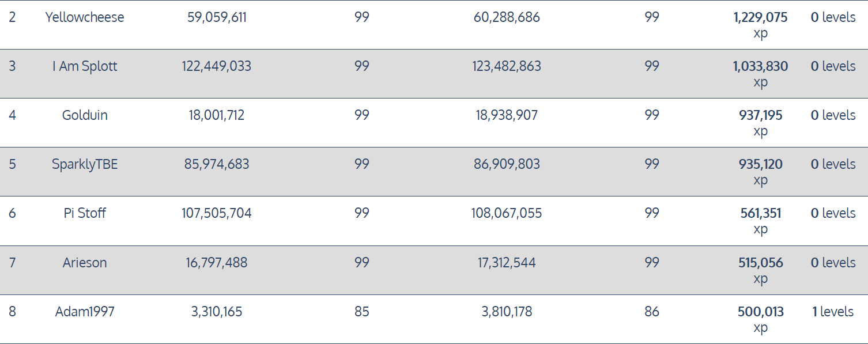Open the SparklyTBE player name

85,164
